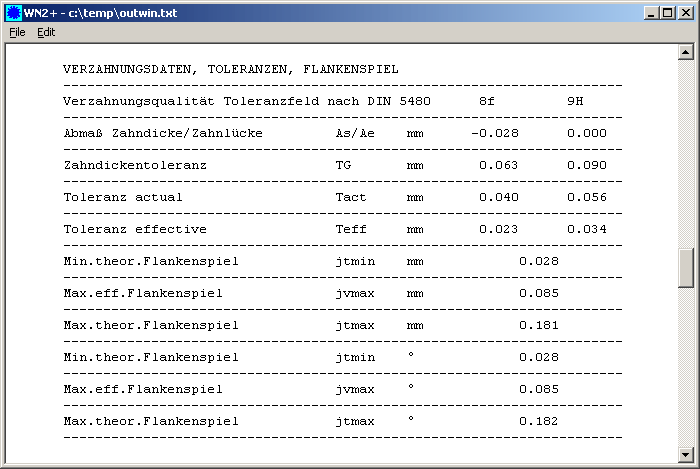The height and width of the screenshot is (469, 700).
Task: Click the value -0.028 in Abmaß row
Action: click(495, 133)
